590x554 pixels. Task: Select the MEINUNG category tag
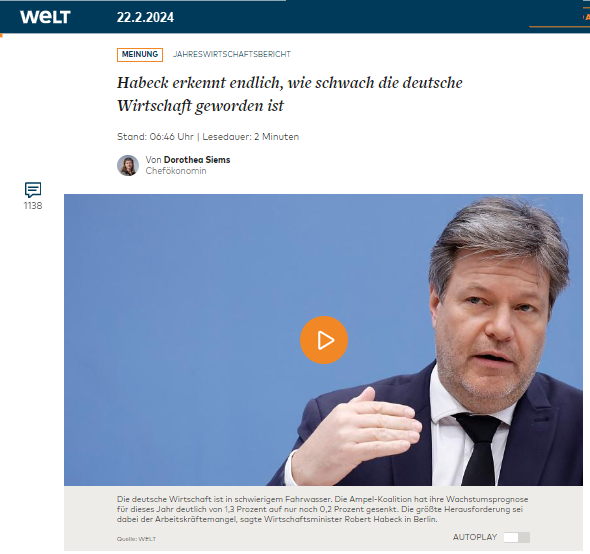pyautogui.click(x=140, y=55)
